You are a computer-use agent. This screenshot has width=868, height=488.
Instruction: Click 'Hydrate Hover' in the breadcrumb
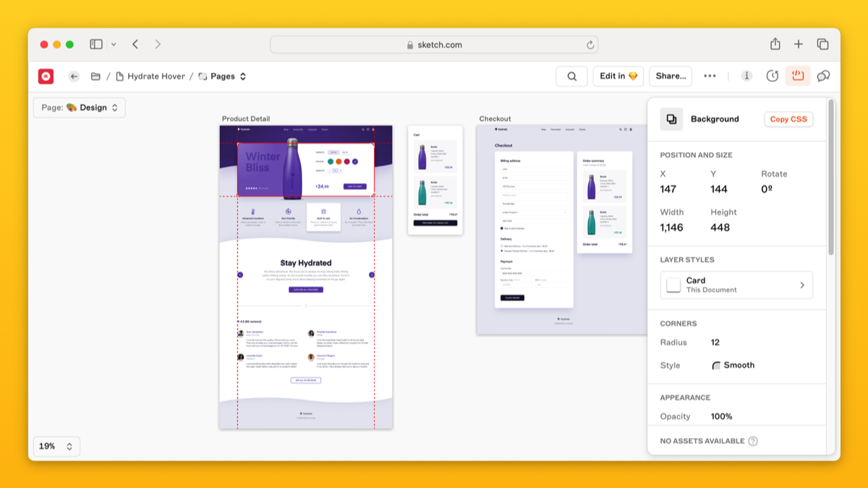pos(156,76)
